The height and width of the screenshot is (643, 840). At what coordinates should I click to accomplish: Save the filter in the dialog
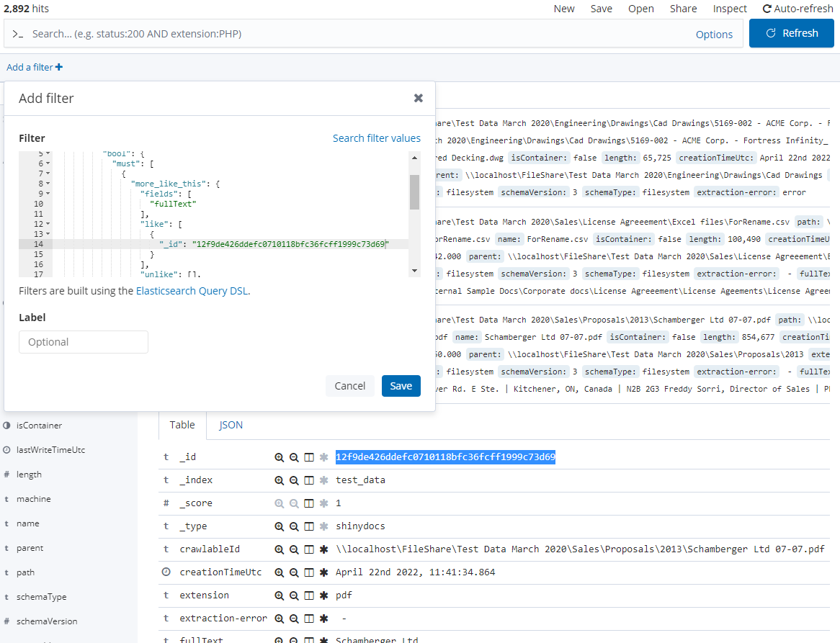tap(401, 386)
